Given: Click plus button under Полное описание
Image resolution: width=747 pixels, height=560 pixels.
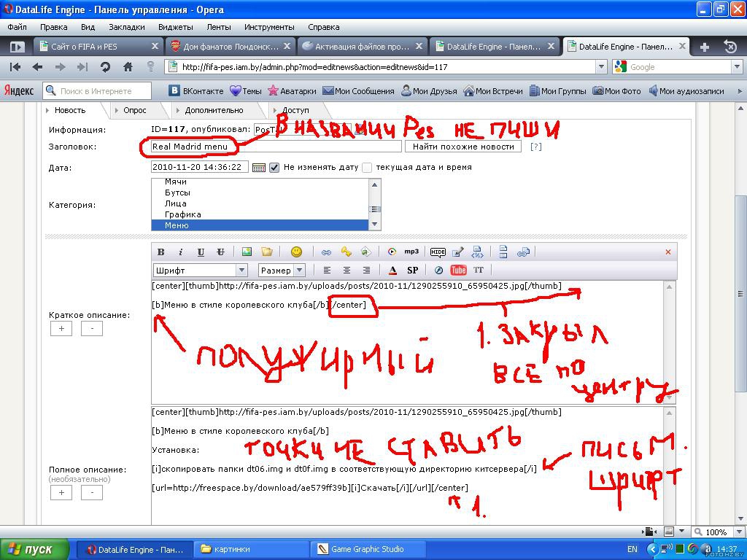Looking at the screenshot, I should tap(61, 493).
